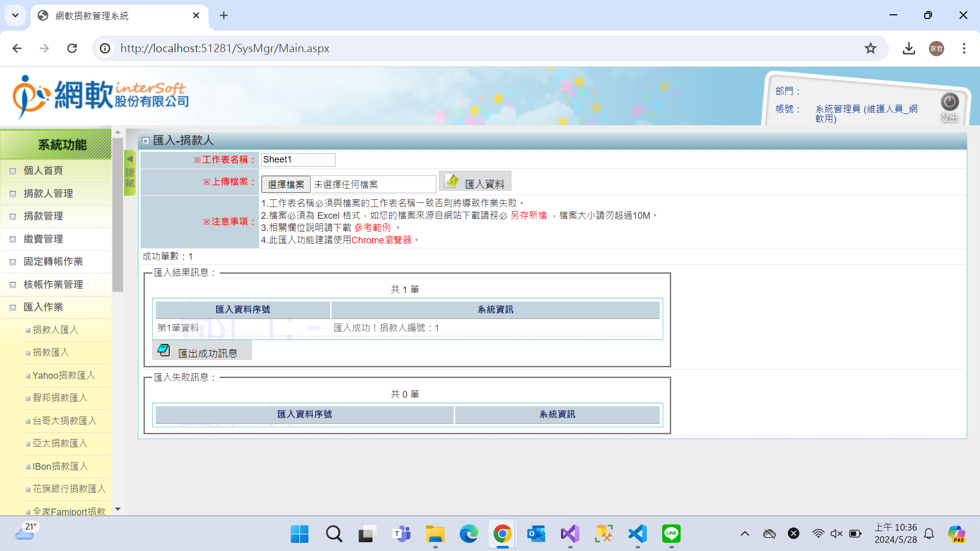Viewport: 980px width, 551px height.
Task: Click the 選擇檔案 file chooser button
Action: [286, 185]
